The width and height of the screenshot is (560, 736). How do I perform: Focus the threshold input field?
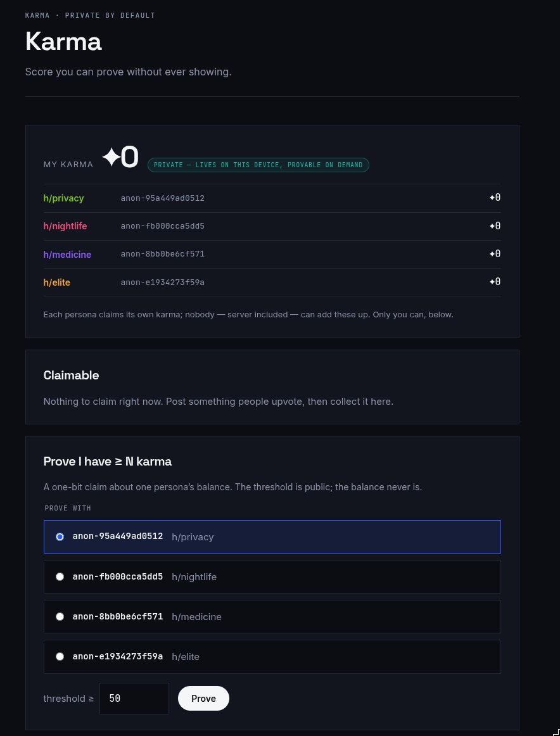(134, 699)
